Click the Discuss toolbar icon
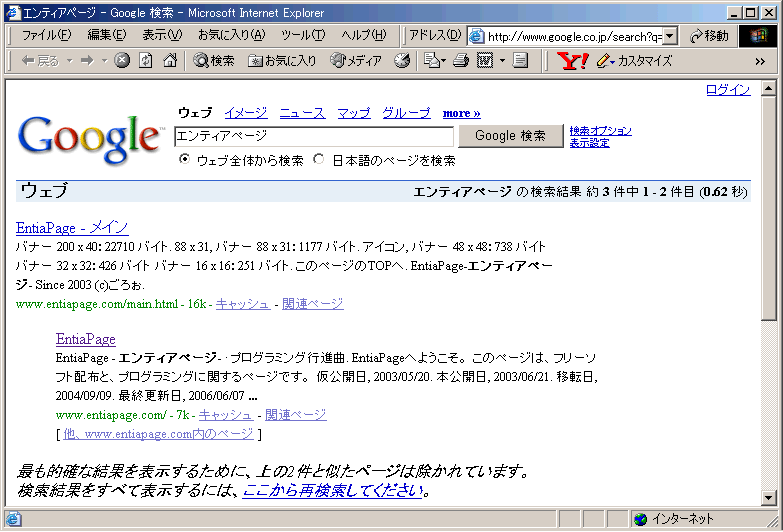This screenshot has width=783, height=532. (520, 61)
